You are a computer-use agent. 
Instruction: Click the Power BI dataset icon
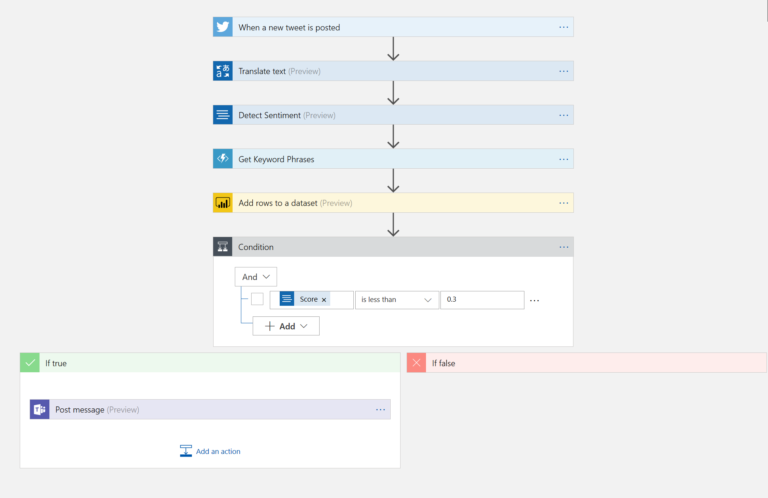coord(222,203)
